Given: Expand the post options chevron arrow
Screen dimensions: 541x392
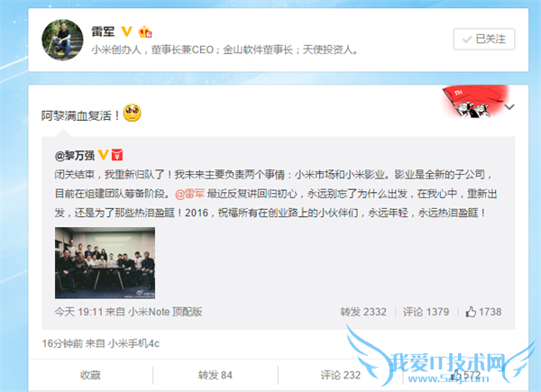Looking at the screenshot, I should point(509,107).
